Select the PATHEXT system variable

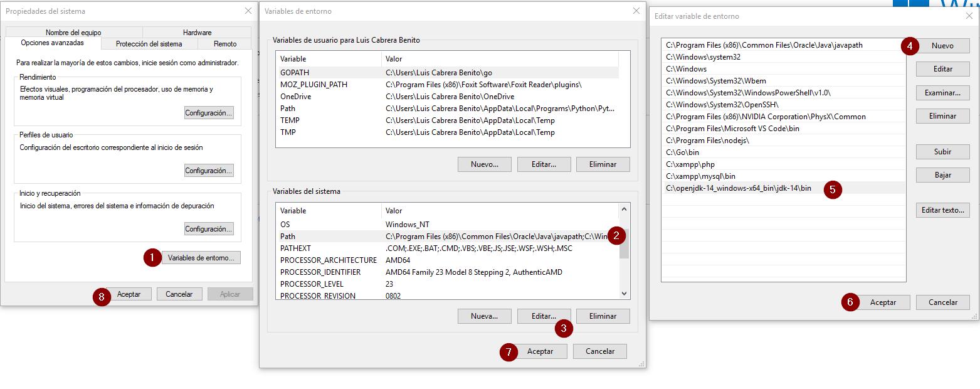[447, 248]
